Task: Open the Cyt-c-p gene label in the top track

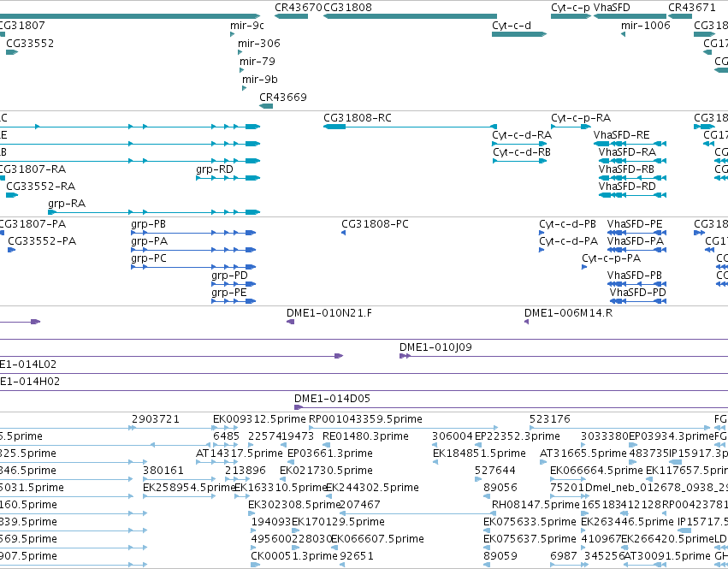Action: [x=570, y=8]
